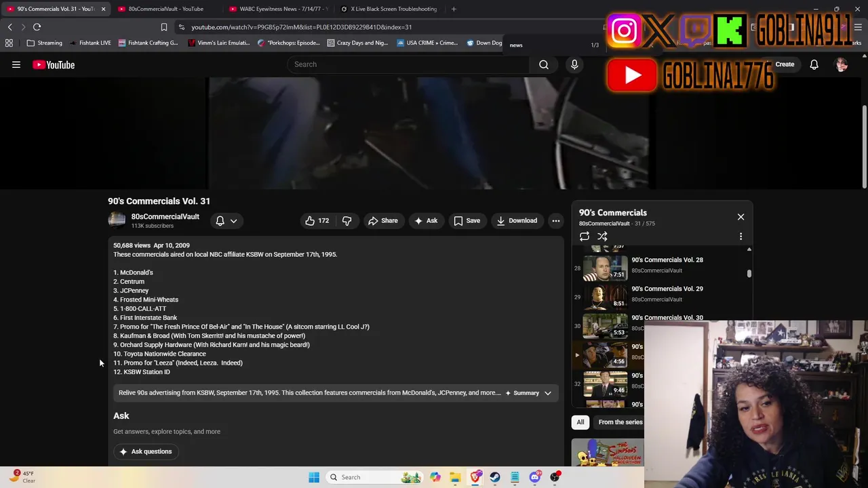Open Vimm's Lair bookmark
The width and height of the screenshot is (868, 488).
(x=219, y=43)
